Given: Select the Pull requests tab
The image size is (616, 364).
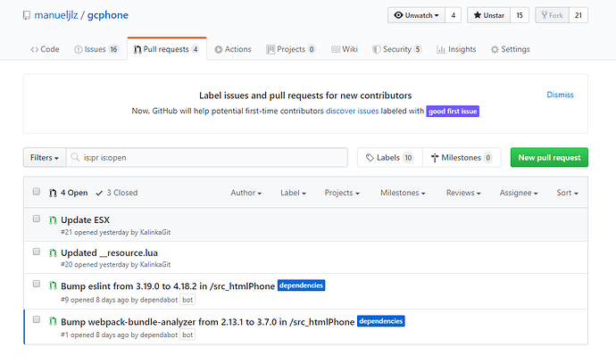Looking at the screenshot, I should pos(167,49).
